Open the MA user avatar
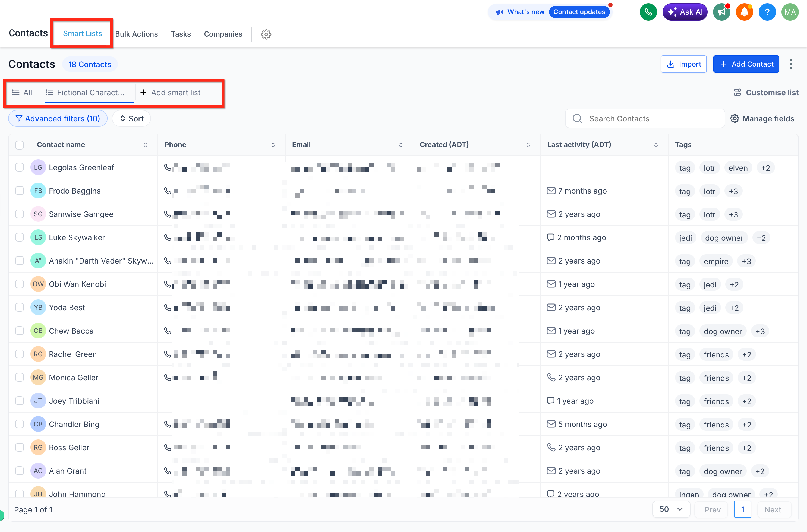The width and height of the screenshot is (807, 532). click(x=790, y=12)
